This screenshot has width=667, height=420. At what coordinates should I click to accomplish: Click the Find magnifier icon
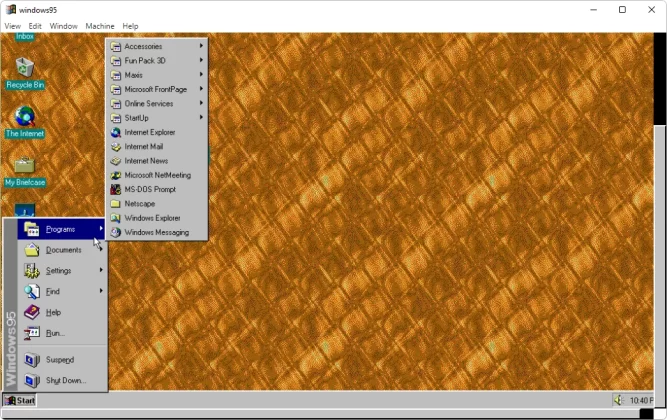click(32, 291)
